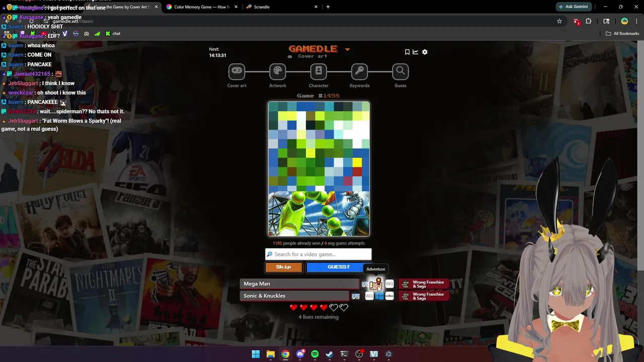The height and width of the screenshot is (362, 644).
Task: Select the Sonic & Knuckles guess row
Action: click(294, 296)
